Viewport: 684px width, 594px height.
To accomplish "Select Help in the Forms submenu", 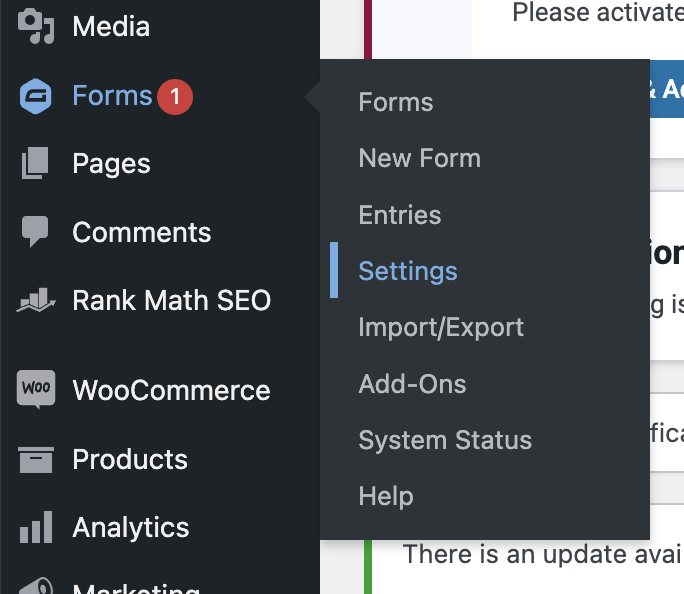I will click(386, 496).
